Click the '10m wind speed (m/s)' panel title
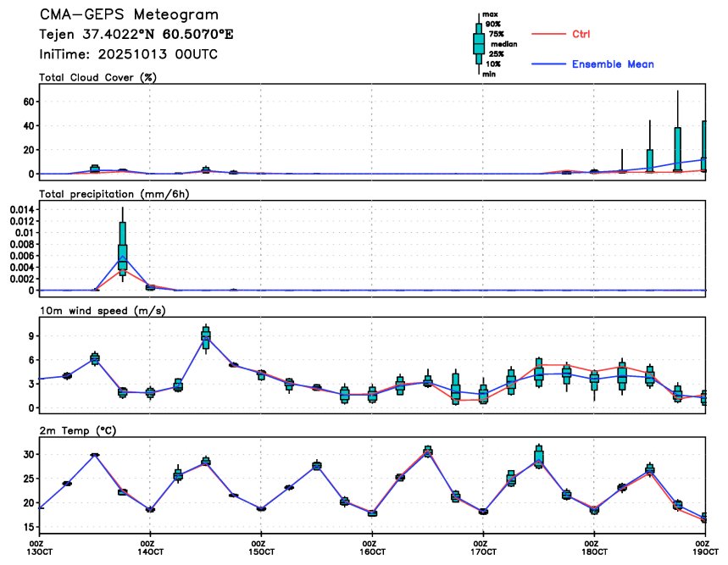Viewport: 728px width, 565px height. click(102, 311)
